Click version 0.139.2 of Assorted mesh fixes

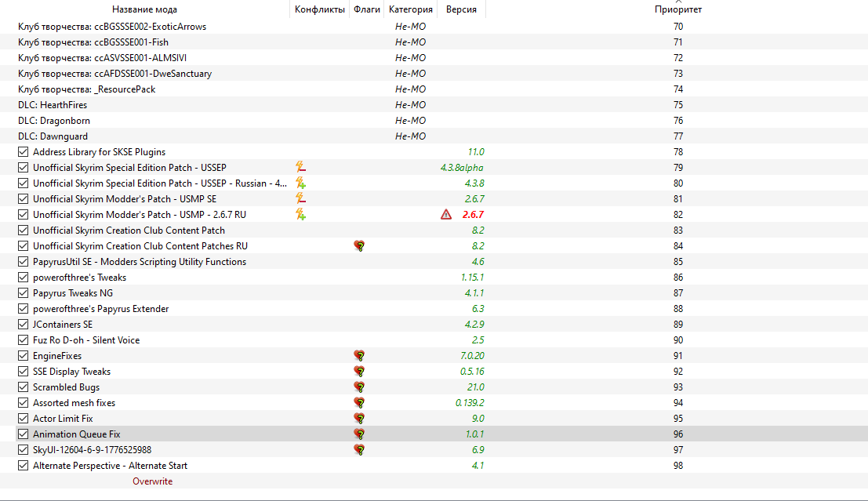point(470,402)
